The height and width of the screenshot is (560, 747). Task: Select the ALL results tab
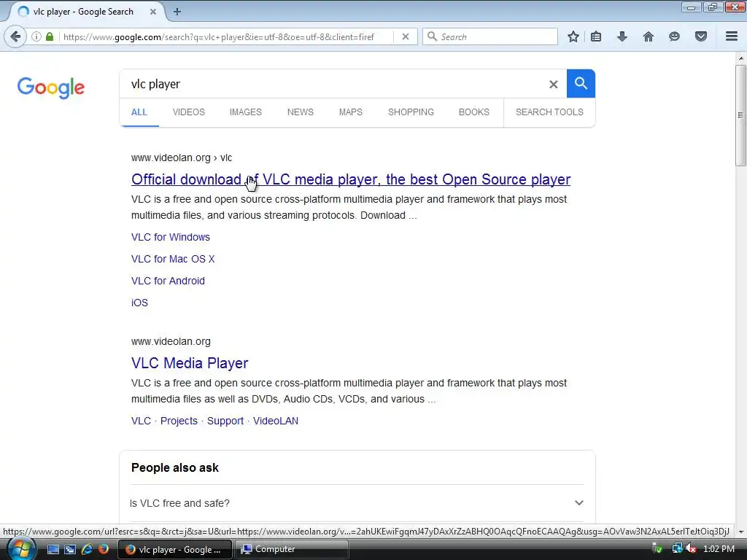point(139,112)
